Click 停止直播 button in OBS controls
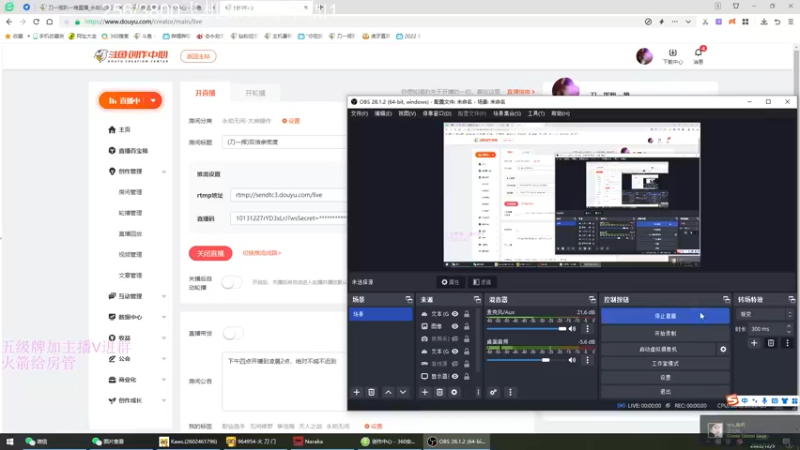800x450 pixels. pos(665,316)
